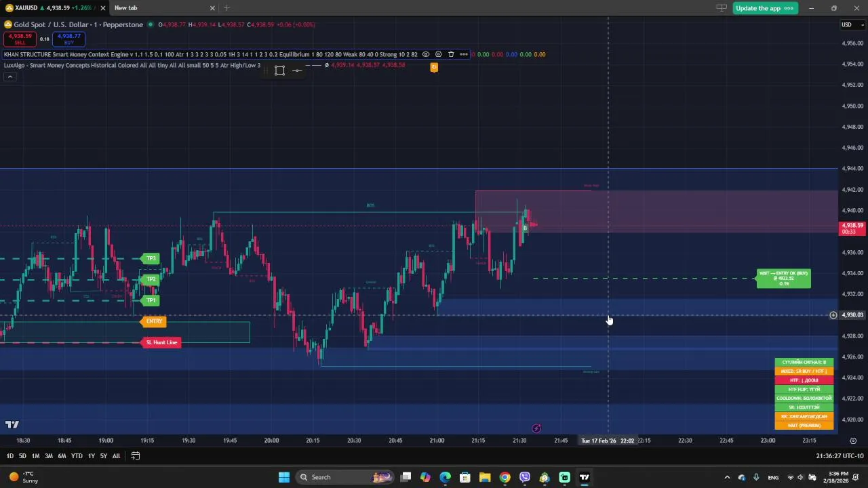Open Gold Spot / U.S. Dollar symbol search
Viewport: 868px width, 488px height.
click(x=78, y=24)
